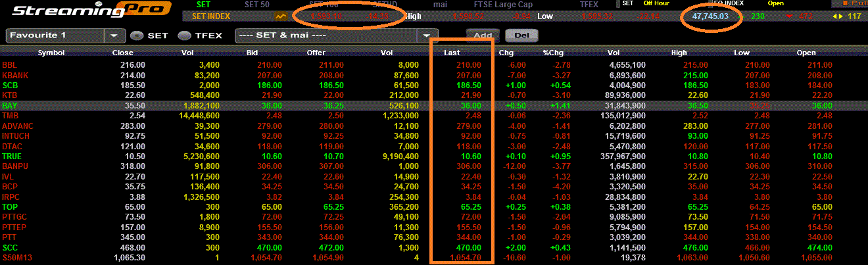Switch to the TFEX index tab
Screen dimensions: 868x265
589,4
